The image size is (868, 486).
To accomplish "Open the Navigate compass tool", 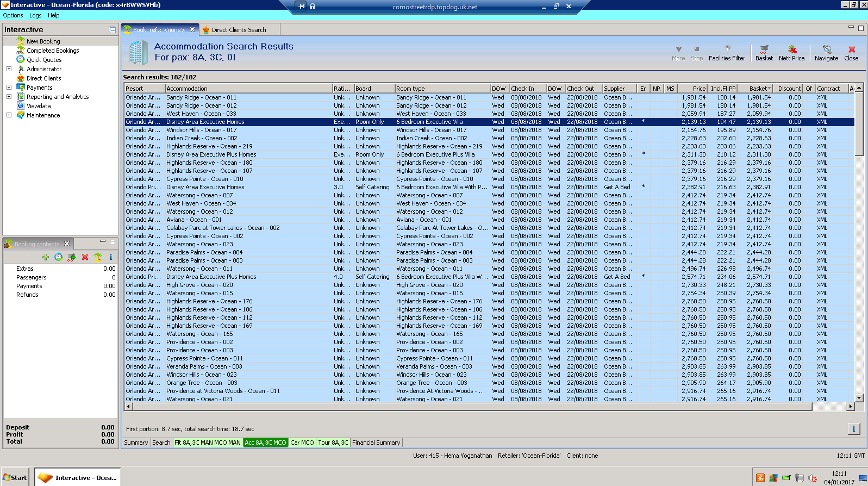I will click(826, 53).
